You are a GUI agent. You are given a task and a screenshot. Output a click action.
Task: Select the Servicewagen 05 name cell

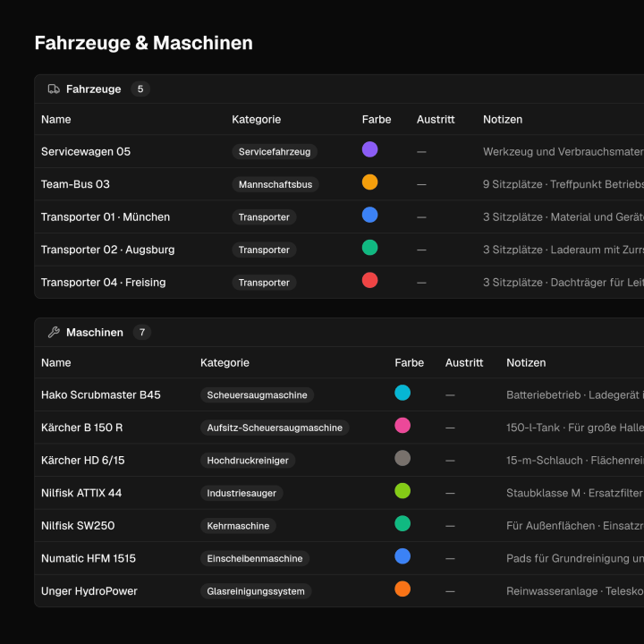[86, 151]
